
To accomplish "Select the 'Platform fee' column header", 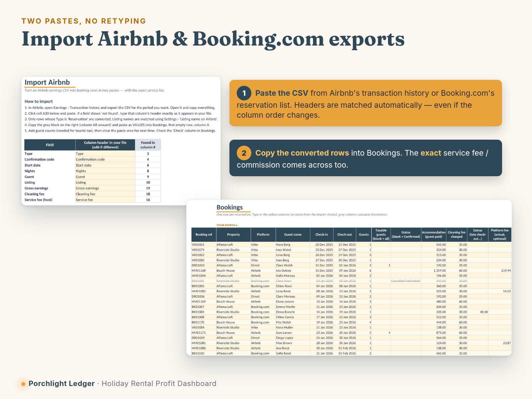I will 500,235.
